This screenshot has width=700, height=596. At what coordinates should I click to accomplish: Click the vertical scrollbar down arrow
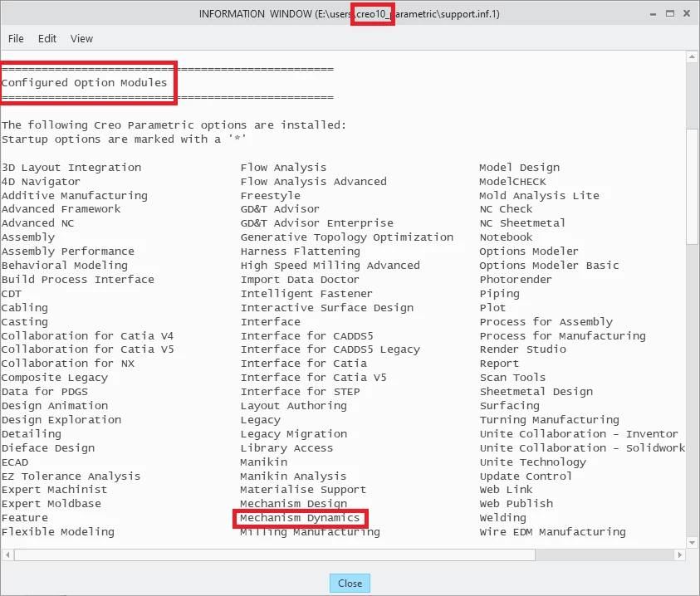pyautogui.click(x=692, y=543)
